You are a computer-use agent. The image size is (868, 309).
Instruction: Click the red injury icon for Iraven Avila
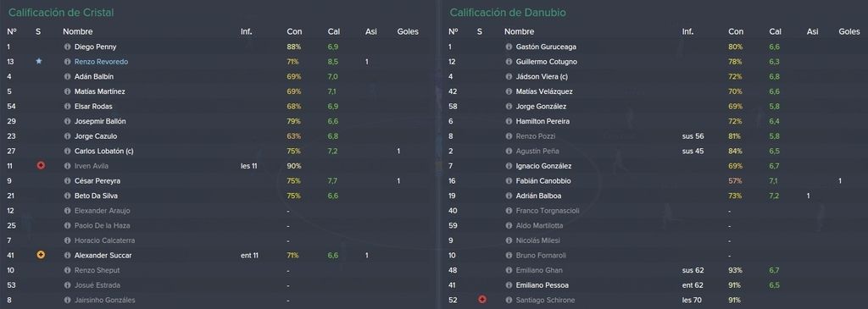(x=41, y=166)
